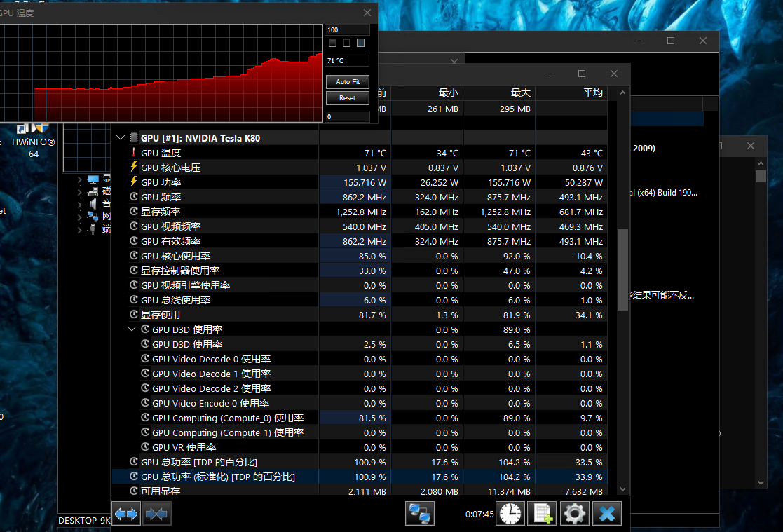Viewport: 783px width, 532px height.
Task: Click the 平均 column header
Action: (x=571, y=93)
